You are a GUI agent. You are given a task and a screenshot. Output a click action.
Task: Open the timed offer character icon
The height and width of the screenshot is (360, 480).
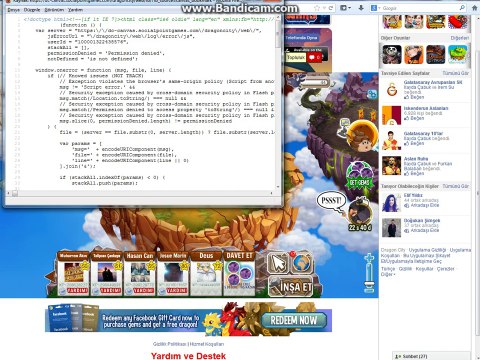pos(360,213)
